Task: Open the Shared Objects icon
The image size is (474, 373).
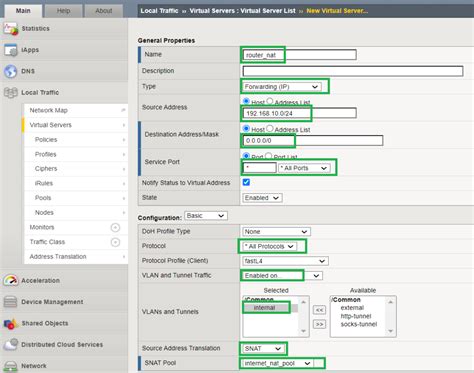Action: (10, 323)
